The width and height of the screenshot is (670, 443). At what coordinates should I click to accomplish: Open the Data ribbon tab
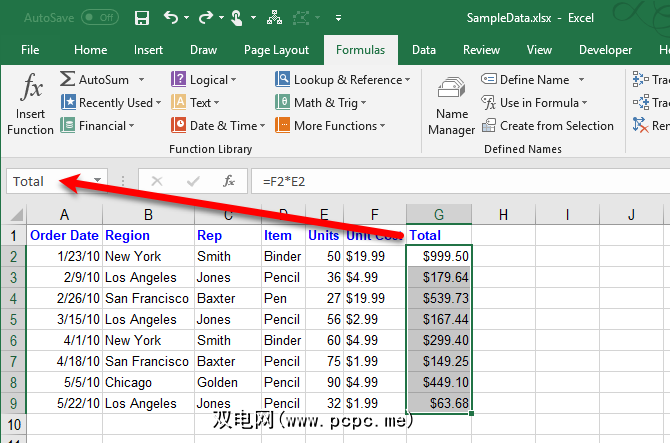click(x=423, y=50)
